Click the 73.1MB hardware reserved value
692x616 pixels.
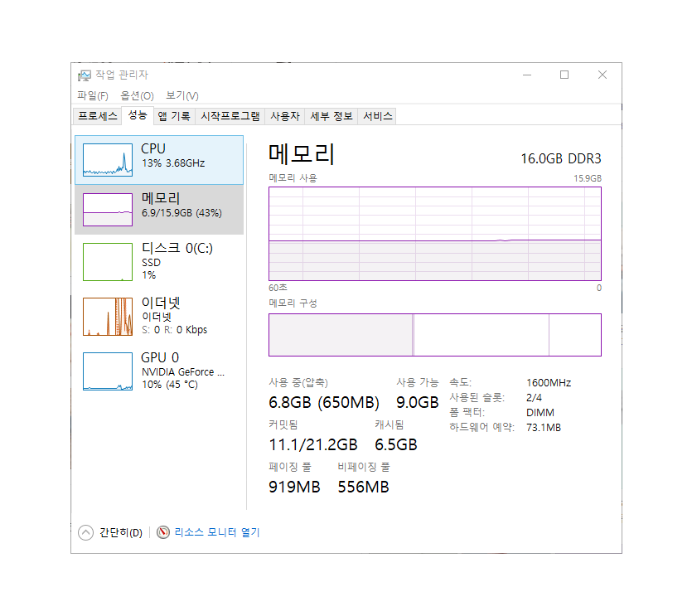tap(544, 428)
